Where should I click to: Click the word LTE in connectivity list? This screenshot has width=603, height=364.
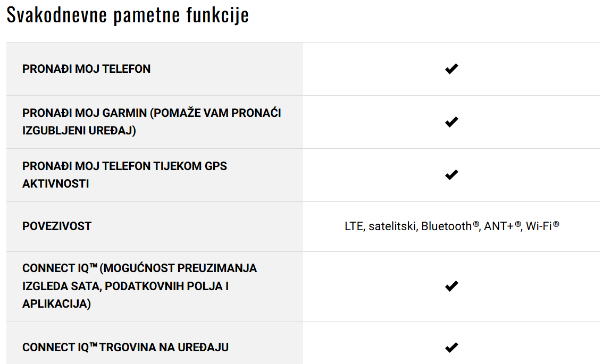click(354, 226)
